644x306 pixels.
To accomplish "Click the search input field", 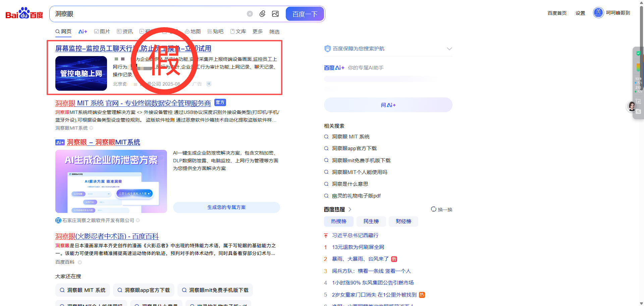I will click(x=148, y=14).
